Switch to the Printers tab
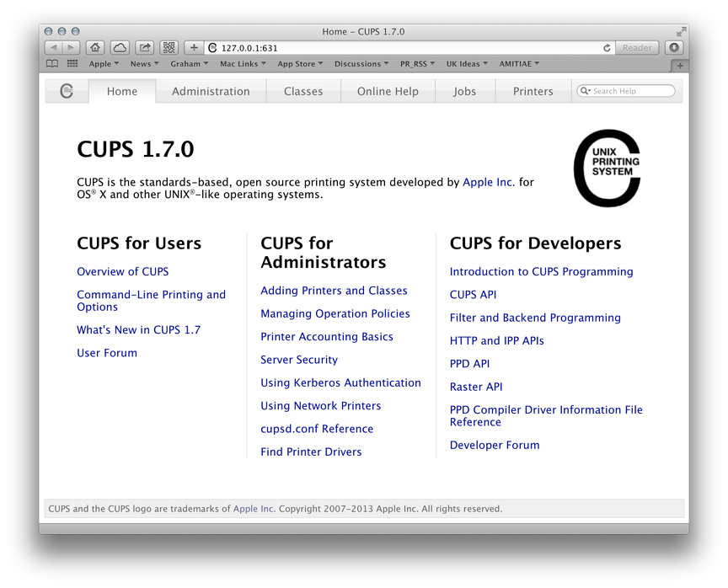Viewport: 728px width, 588px height. click(x=533, y=92)
